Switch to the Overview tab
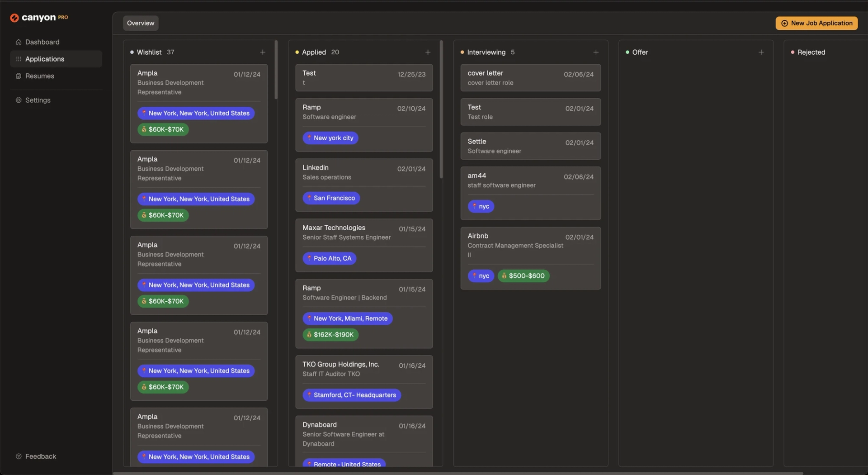The image size is (868, 475). pos(141,23)
